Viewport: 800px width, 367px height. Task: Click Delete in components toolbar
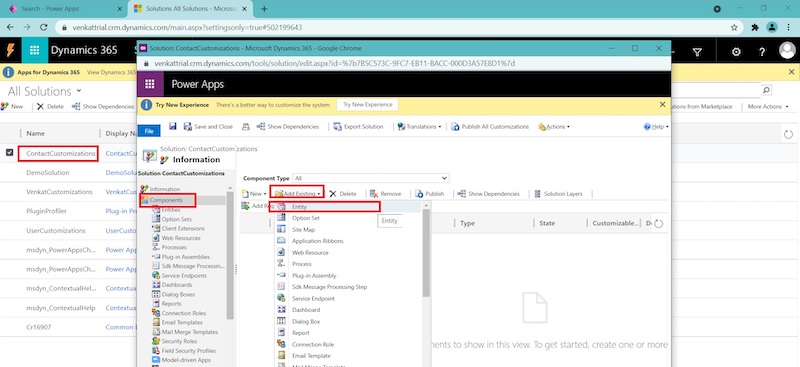pos(343,194)
